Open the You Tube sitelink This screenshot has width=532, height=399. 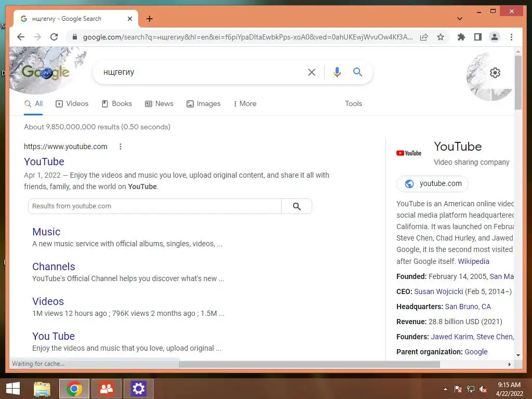coord(54,336)
